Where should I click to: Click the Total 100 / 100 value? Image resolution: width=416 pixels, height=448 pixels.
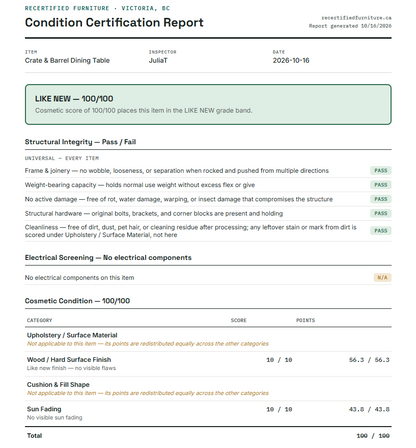click(373, 436)
